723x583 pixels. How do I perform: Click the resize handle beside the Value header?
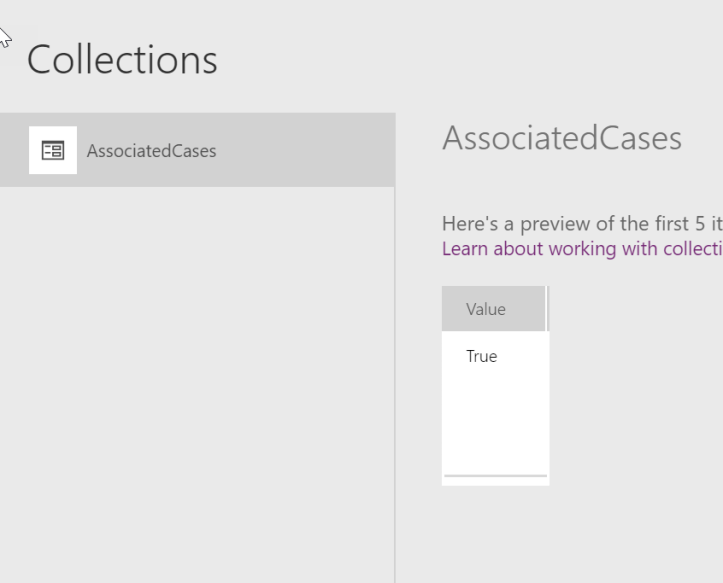coord(547,309)
